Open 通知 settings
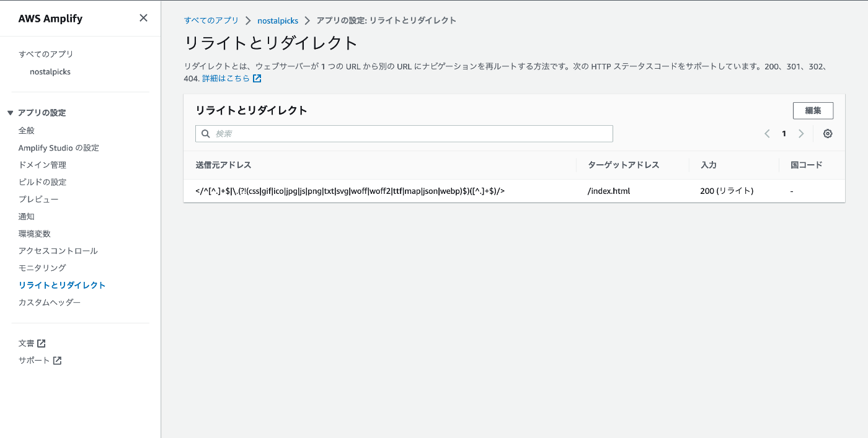Screen dimensions: 868x438 (x=27, y=217)
